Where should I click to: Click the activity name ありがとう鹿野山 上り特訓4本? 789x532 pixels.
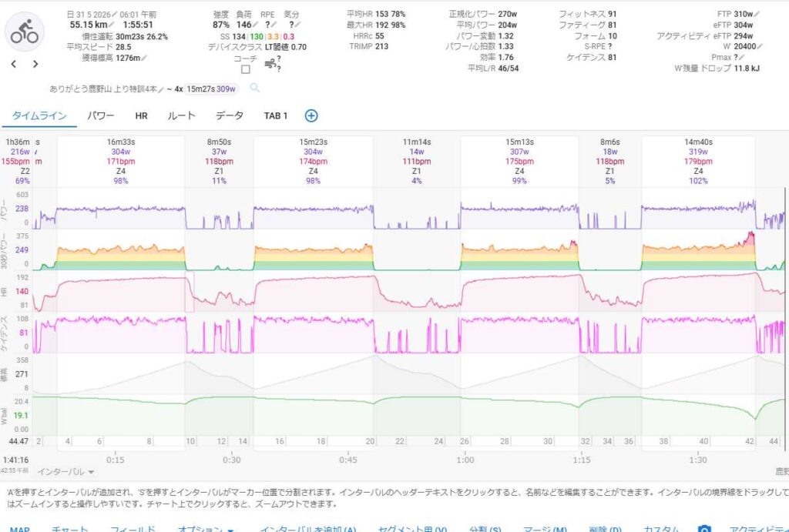point(103,89)
